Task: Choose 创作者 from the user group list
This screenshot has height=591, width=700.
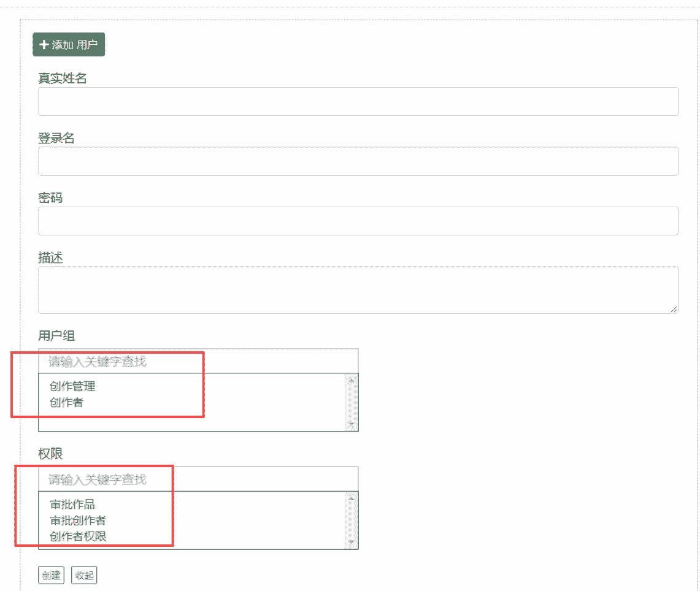Action: [x=67, y=403]
